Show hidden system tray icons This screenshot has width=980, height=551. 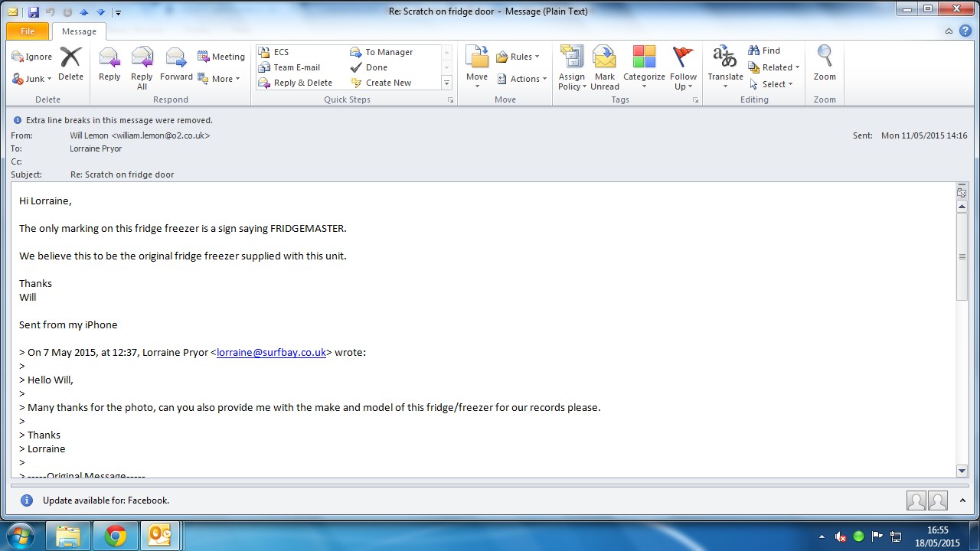[822, 536]
